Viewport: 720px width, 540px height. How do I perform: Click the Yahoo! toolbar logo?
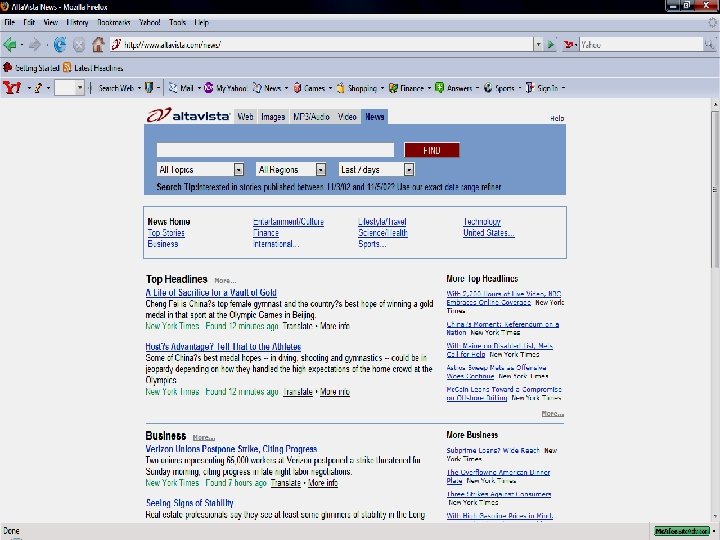pyautogui.click(x=12, y=87)
